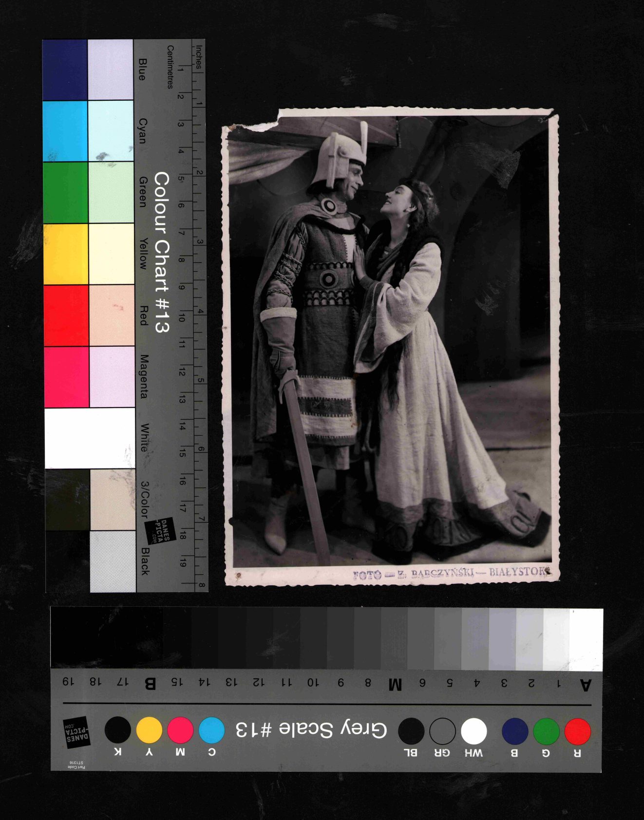
Task: Click the "Colour Chart #13" title text
Action: click(162, 252)
